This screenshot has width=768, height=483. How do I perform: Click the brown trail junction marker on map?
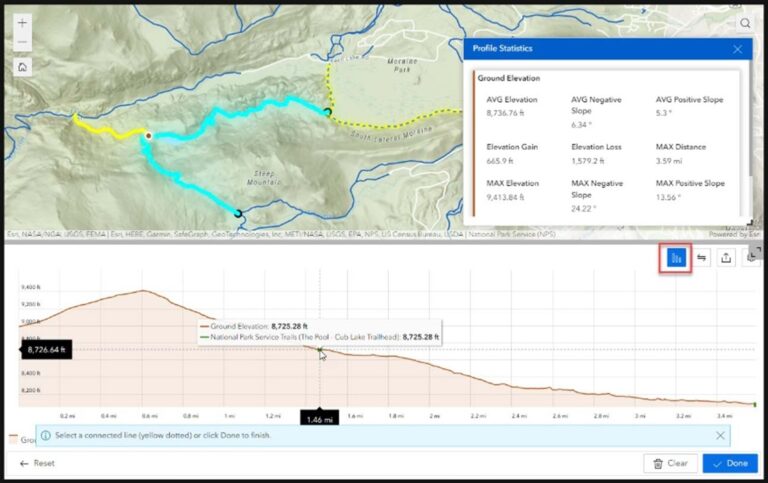tap(149, 135)
